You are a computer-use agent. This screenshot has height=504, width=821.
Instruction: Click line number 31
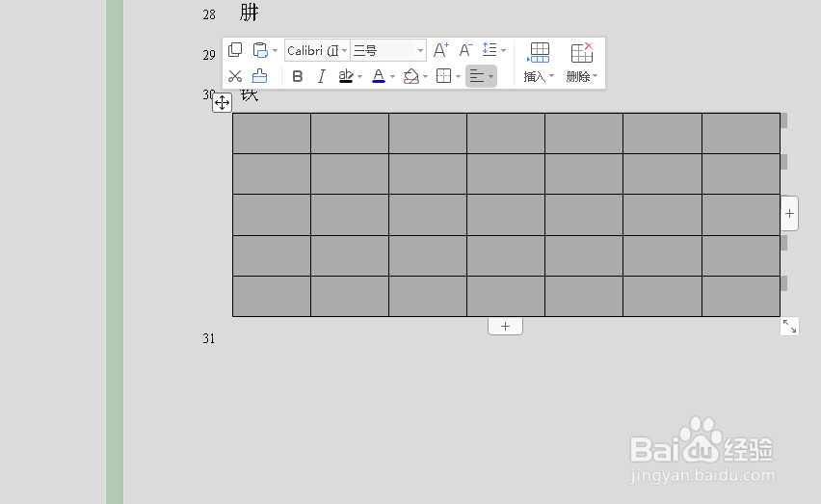coord(209,338)
